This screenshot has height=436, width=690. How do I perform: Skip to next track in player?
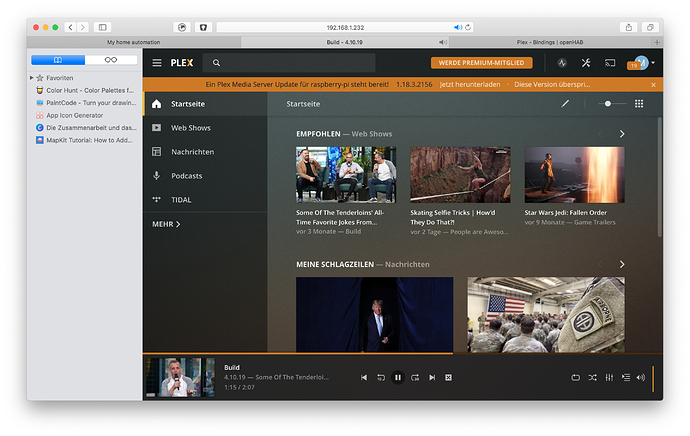[x=432, y=377]
